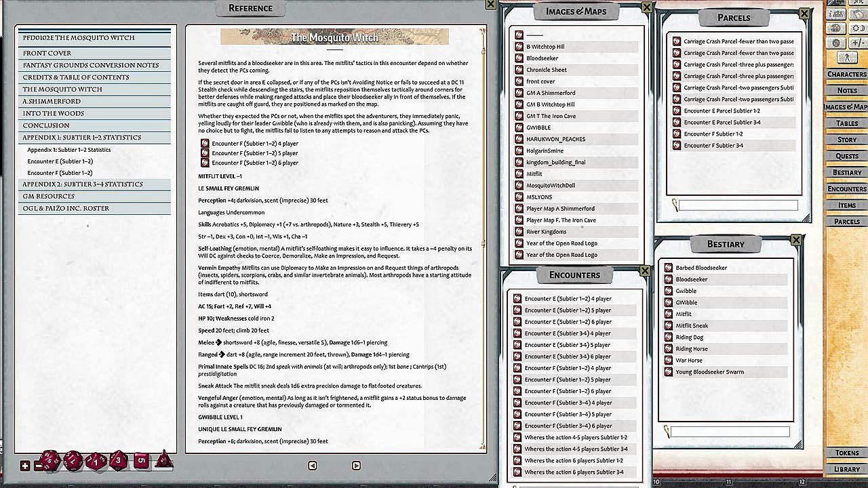
Task: Pick up the d20 die
Action: pos(50,461)
